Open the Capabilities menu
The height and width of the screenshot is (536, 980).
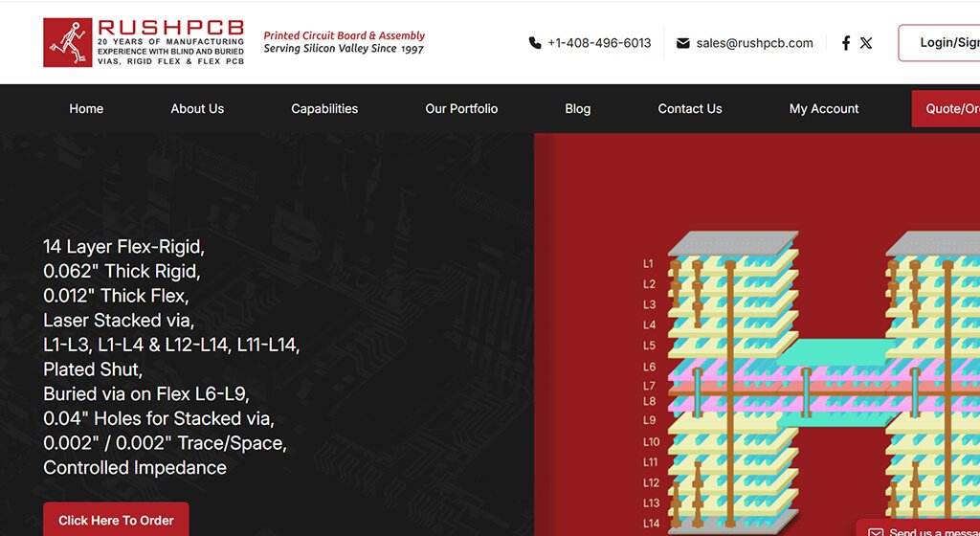324,109
